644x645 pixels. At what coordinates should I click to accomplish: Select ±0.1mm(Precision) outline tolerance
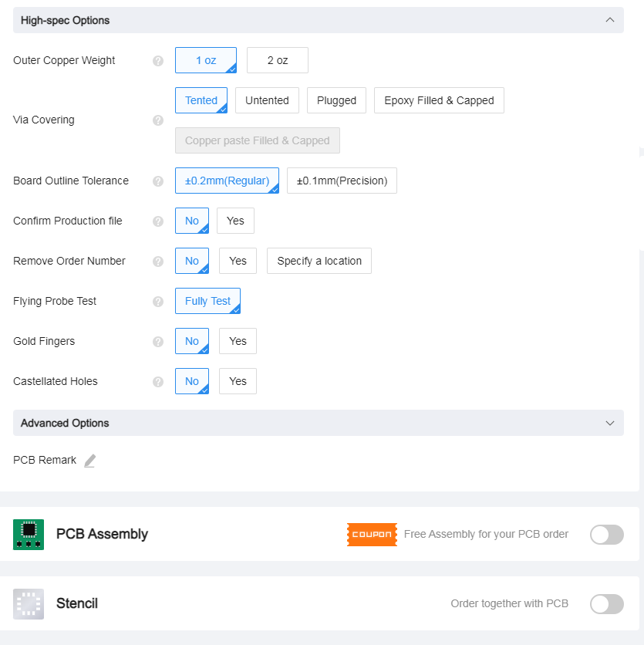click(x=342, y=181)
